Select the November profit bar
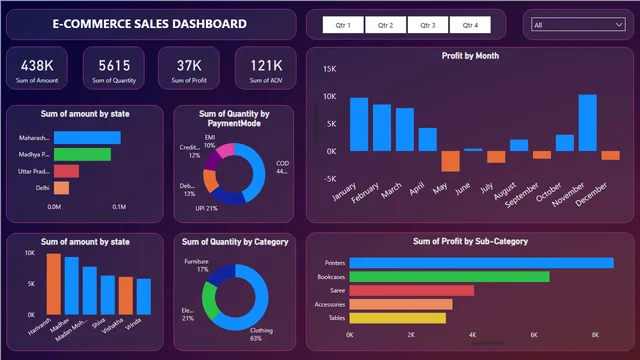Image resolution: width=640 pixels, height=360 pixels. tap(588, 123)
